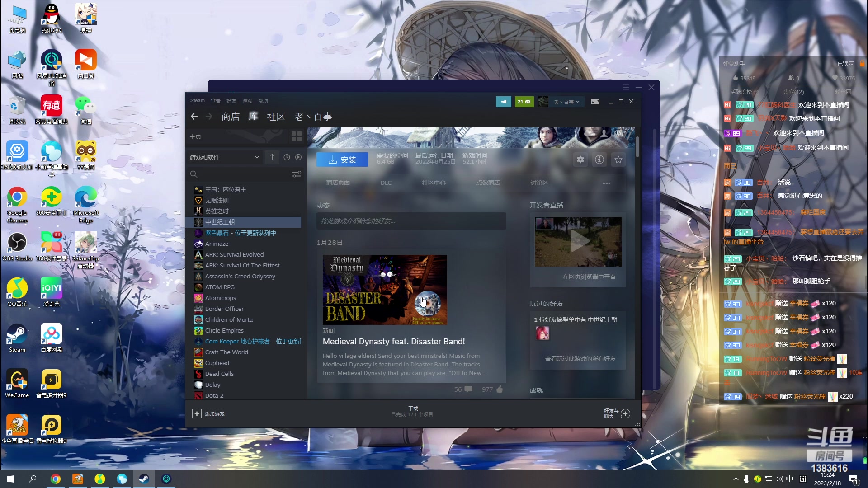Open 下载 status at window bottom
Image resolution: width=868 pixels, height=488 pixels.
[413, 411]
